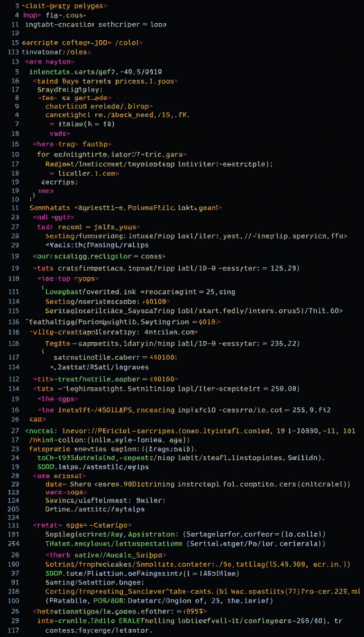Click the line '<our/scialigg,recligtor = conss>'
The image size is (364, 637).
pyautogui.click(x=99, y=256)
